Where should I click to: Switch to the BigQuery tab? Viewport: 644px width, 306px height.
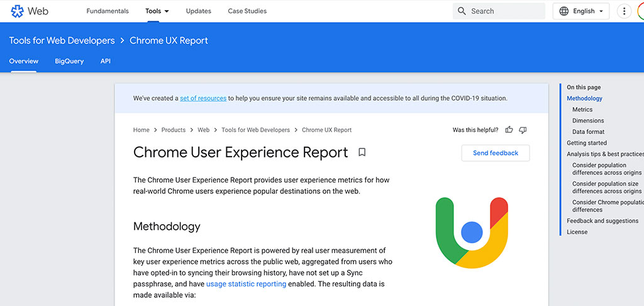69,61
